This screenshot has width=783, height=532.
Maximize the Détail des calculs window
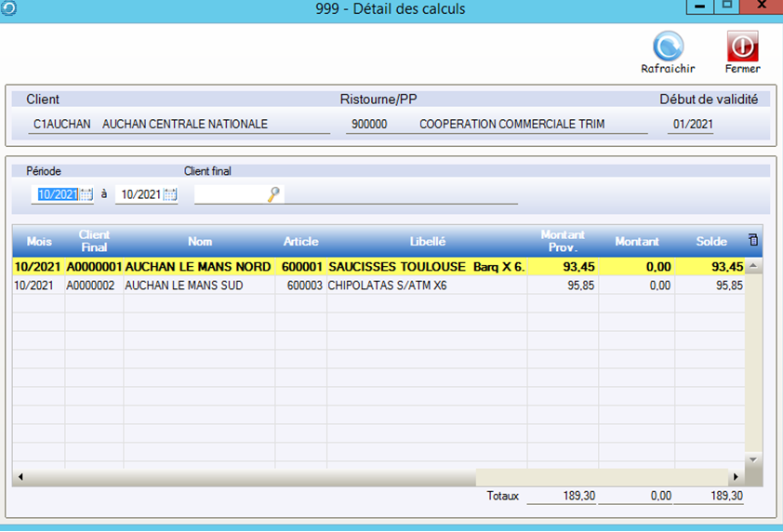(728, 7)
